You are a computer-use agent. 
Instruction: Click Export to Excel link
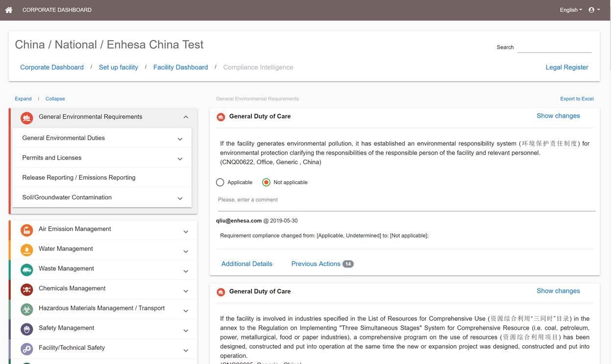(577, 98)
